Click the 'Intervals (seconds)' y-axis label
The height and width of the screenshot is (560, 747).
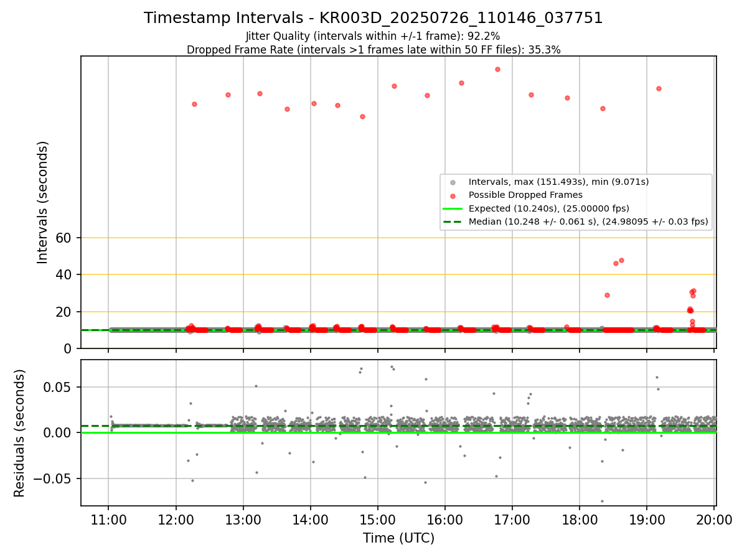click(42, 202)
